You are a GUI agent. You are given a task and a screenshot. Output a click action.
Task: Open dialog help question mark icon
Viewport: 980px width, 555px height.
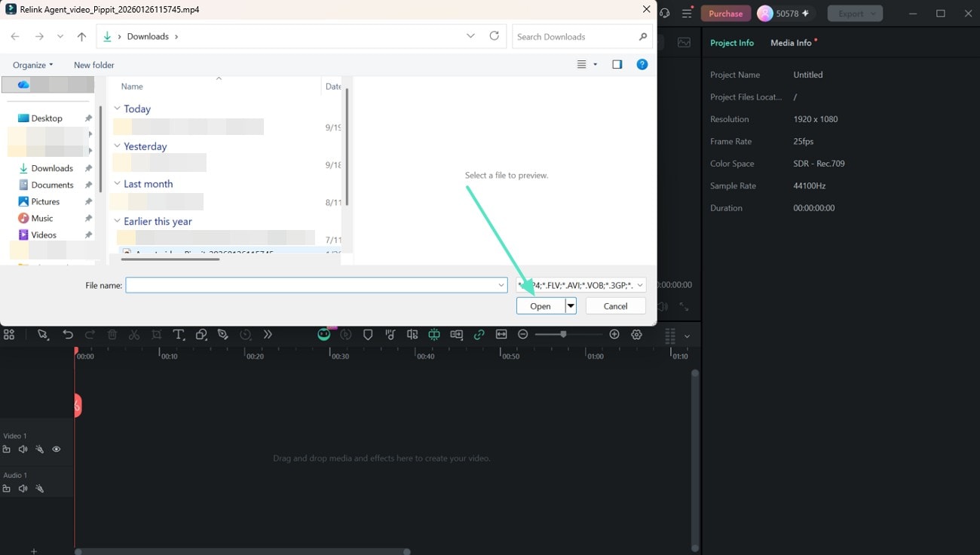pos(642,65)
